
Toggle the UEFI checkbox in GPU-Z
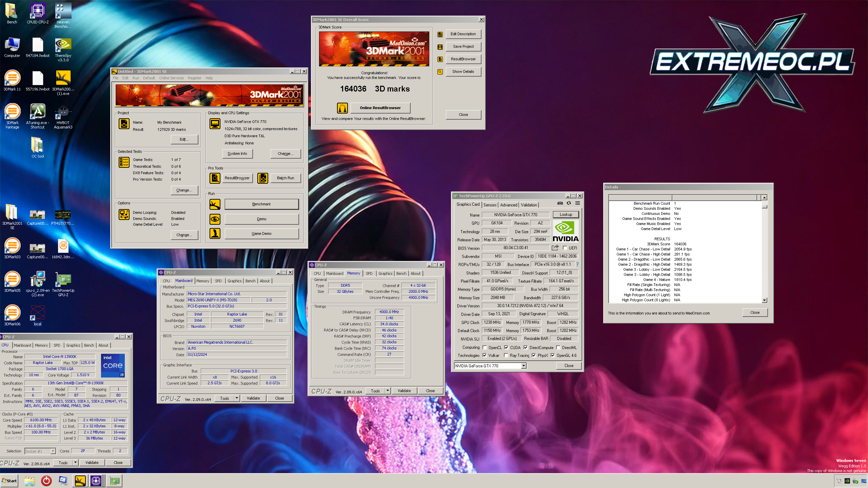pyautogui.click(x=565, y=248)
